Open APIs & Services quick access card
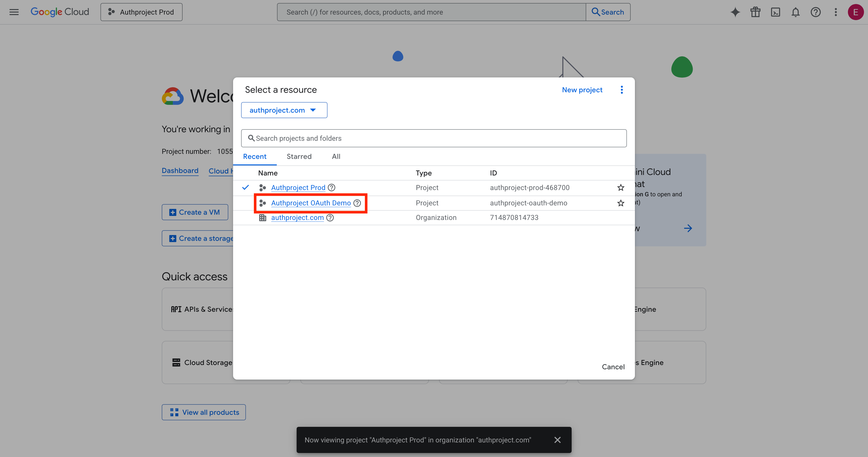 pos(197,309)
